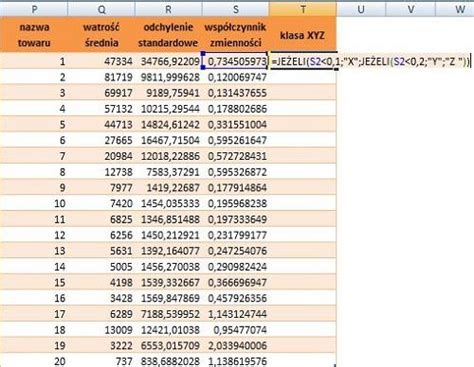Click the formula cell starting with =JEŻELI
Image resolution: width=474 pixels, height=367 pixels.
tap(371, 61)
